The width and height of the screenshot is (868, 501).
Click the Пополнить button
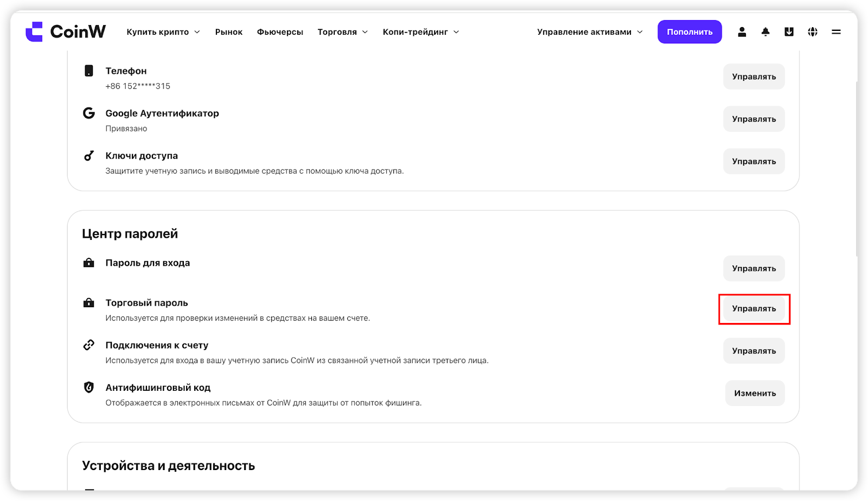coord(690,32)
